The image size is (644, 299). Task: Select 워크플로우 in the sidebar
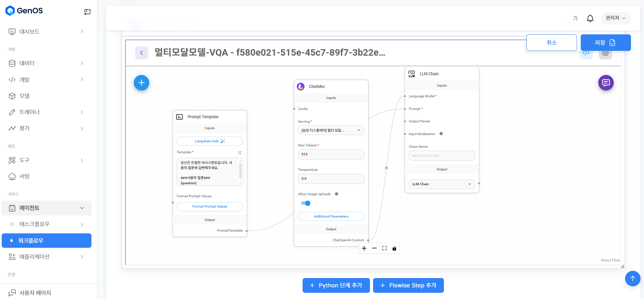46,241
